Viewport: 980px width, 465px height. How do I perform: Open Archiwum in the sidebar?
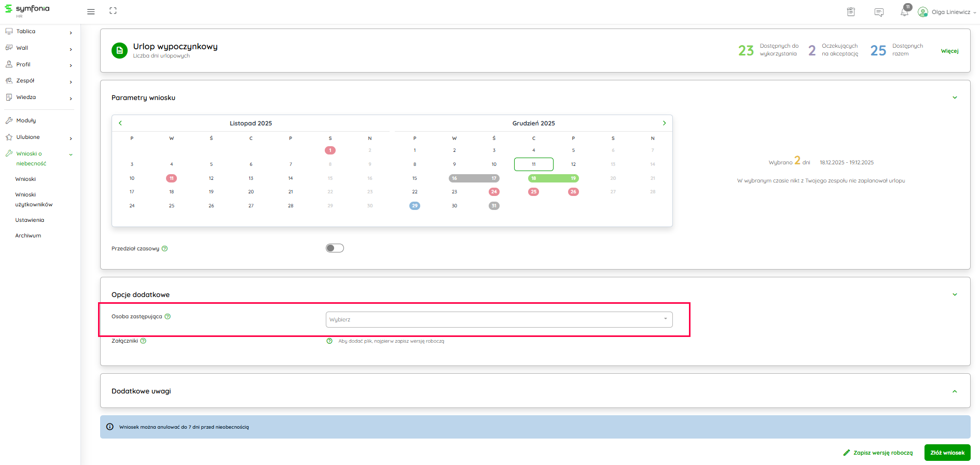[x=28, y=236]
